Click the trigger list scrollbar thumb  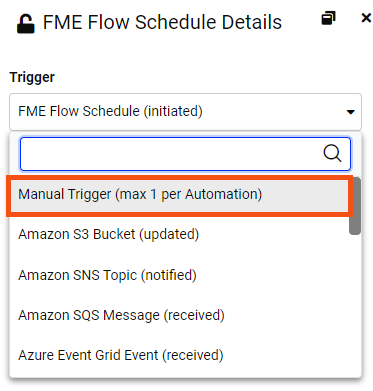point(355,206)
